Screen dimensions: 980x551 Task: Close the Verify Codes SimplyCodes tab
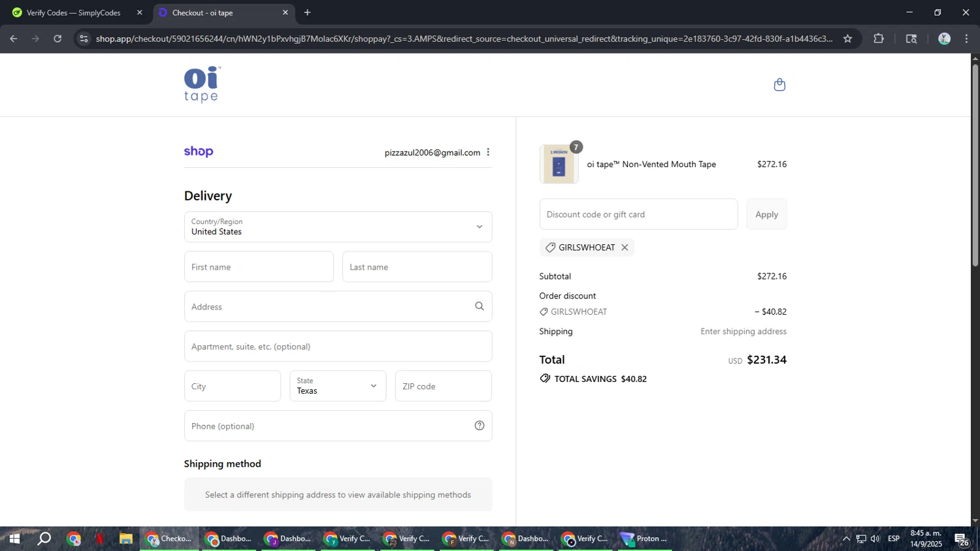139,12
